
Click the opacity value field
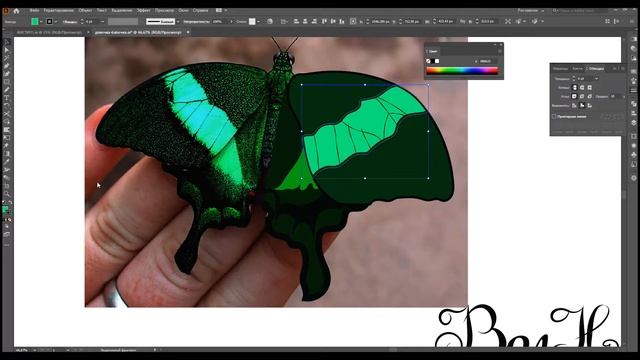[220, 22]
